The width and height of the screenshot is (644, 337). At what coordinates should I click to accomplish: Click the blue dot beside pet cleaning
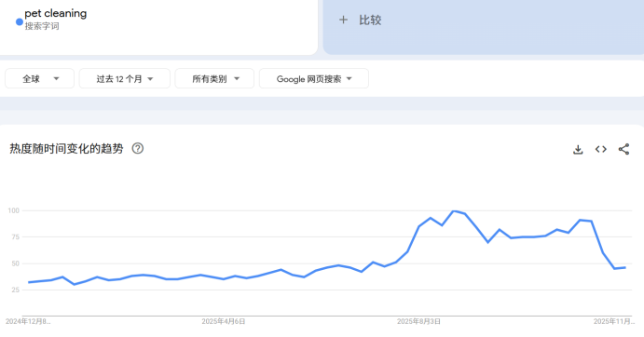pos(20,21)
